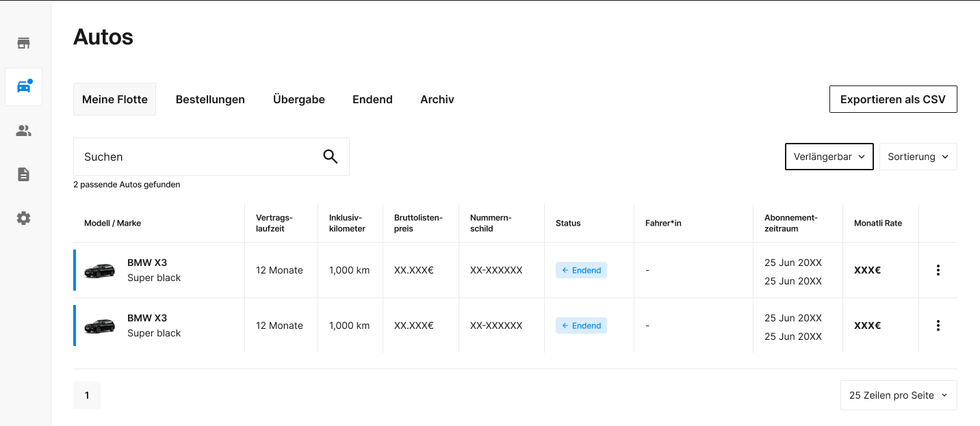This screenshot has height=426, width=980.
Task: Switch to the Übergabe tab
Action: click(x=299, y=99)
